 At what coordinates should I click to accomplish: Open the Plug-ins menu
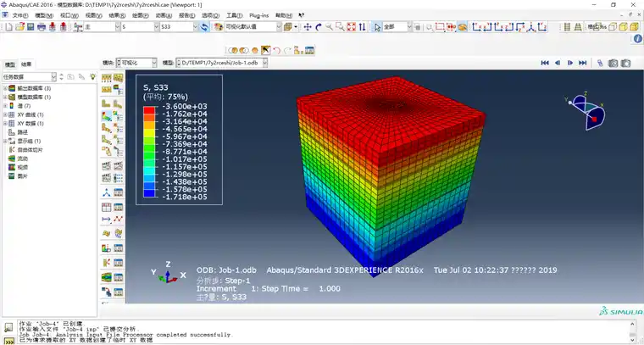tap(258, 15)
